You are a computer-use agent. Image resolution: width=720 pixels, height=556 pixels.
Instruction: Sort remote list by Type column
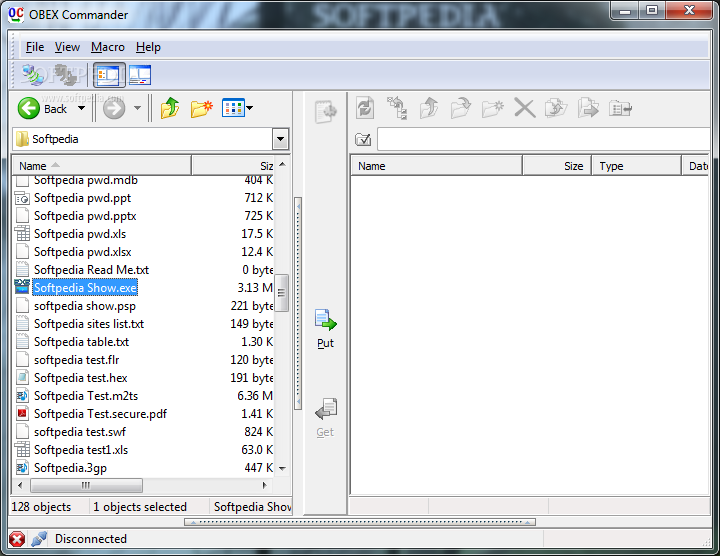click(636, 166)
